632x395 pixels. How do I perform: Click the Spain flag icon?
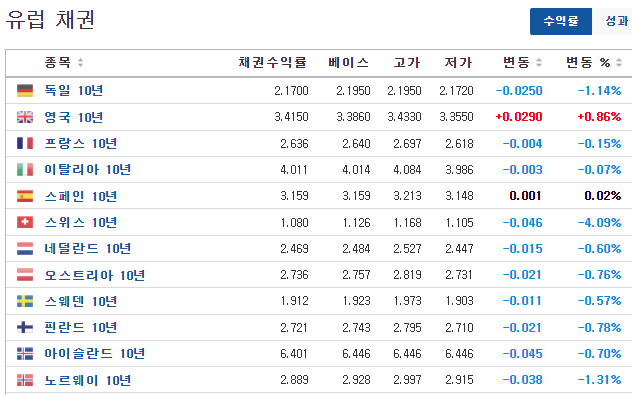pyautogui.click(x=25, y=196)
